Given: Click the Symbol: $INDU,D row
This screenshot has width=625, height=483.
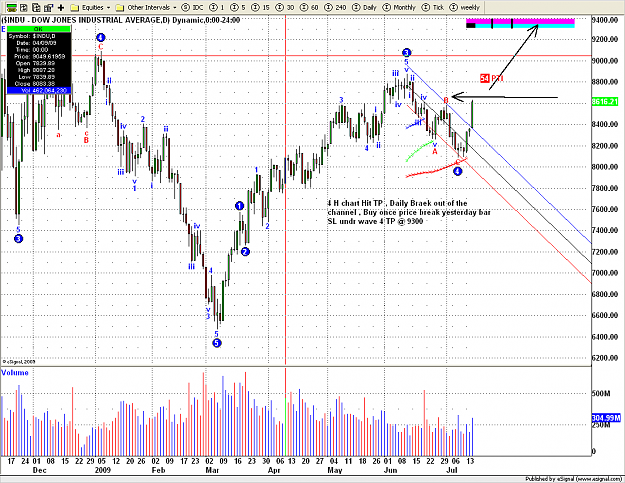Looking at the screenshot, I should tap(39, 36).
